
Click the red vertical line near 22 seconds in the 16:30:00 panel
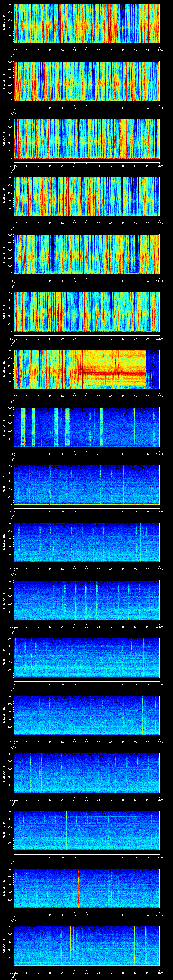click(66, 831)
